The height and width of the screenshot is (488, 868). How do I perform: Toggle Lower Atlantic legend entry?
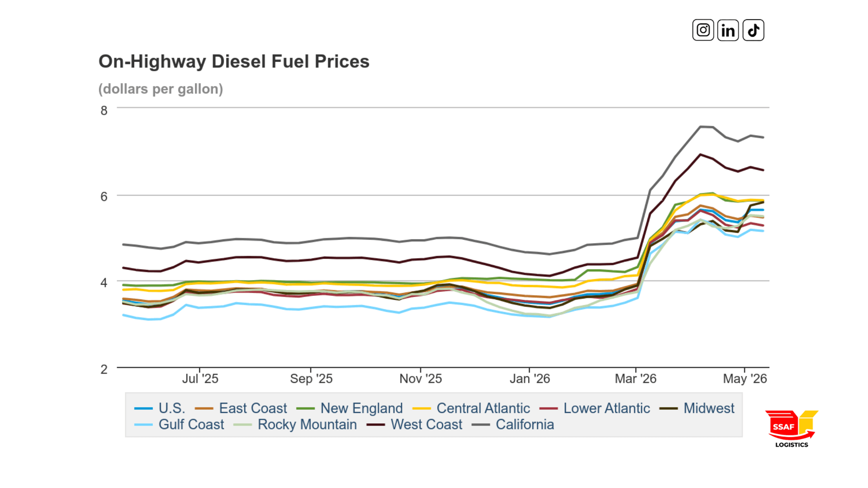[595, 408]
